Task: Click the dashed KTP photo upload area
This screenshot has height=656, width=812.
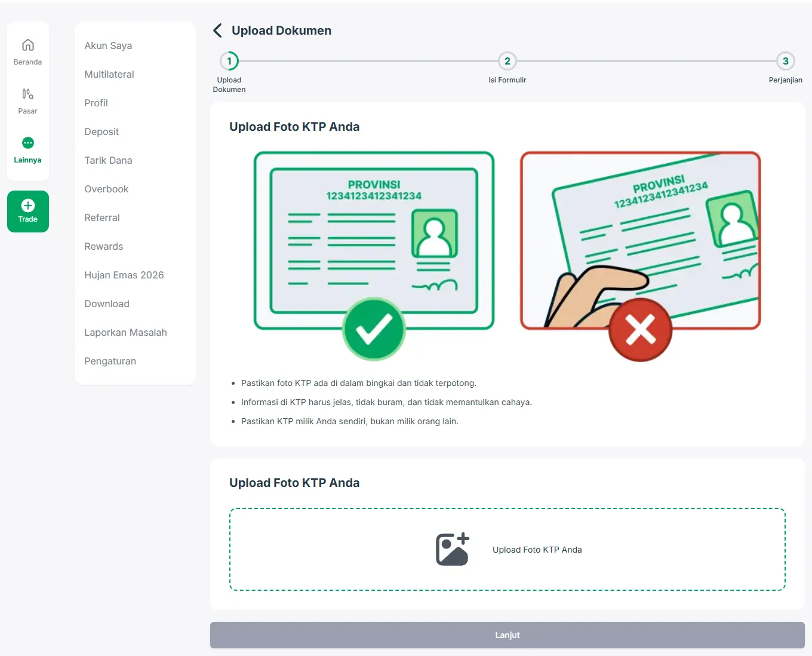Action: tap(507, 550)
